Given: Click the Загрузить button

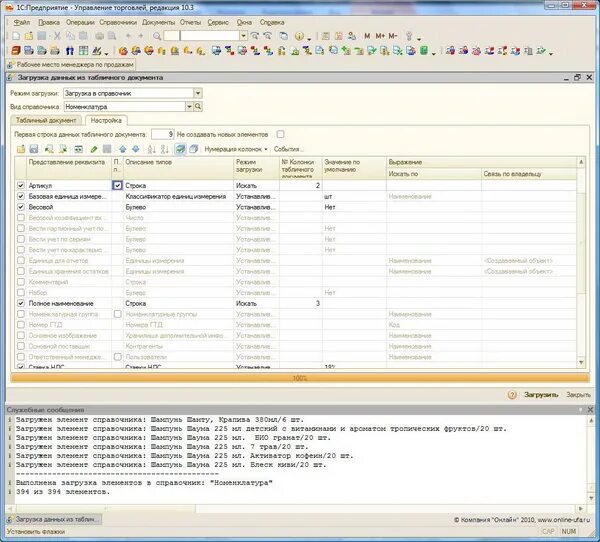Looking at the screenshot, I should point(541,395).
